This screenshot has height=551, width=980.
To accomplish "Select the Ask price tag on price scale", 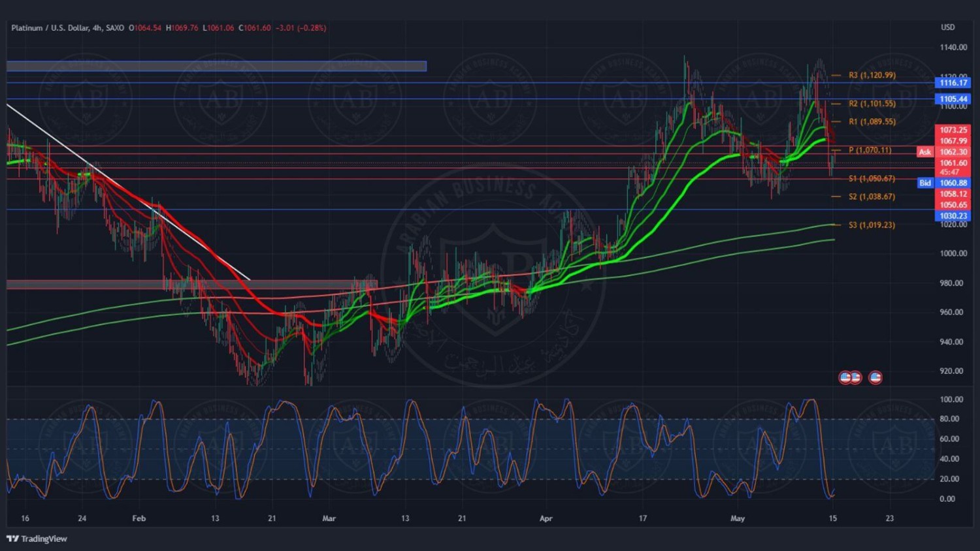I will (x=924, y=152).
